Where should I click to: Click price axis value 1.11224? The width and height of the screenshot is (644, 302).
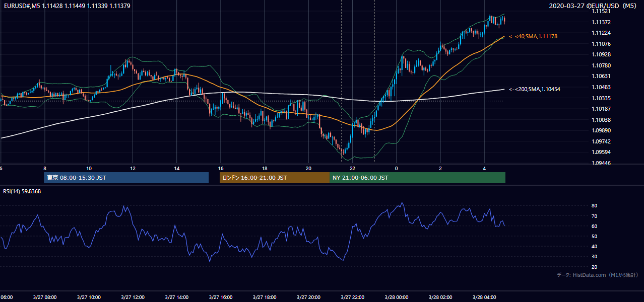pyautogui.click(x=601, y=33)
